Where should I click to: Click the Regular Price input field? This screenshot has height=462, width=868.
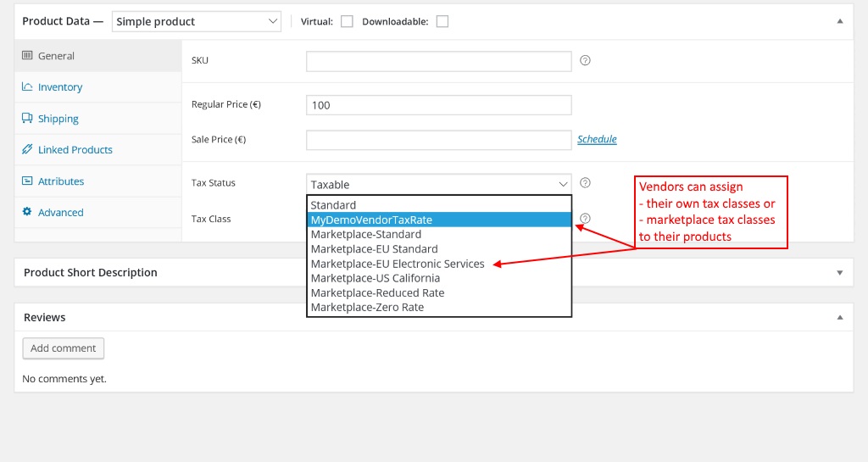point(438,105)
